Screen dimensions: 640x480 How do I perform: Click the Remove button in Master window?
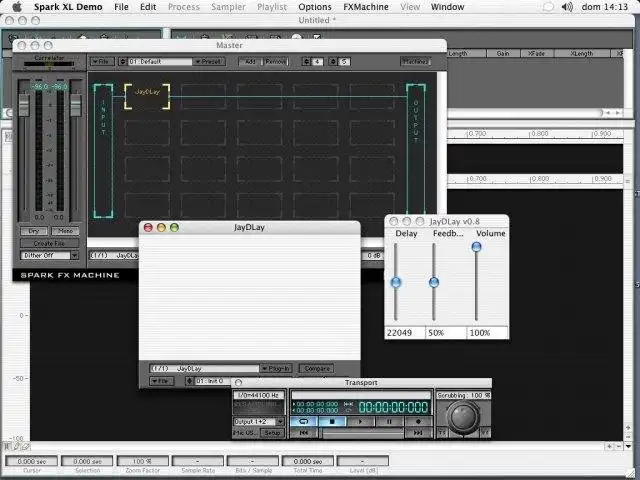[276, 62]
